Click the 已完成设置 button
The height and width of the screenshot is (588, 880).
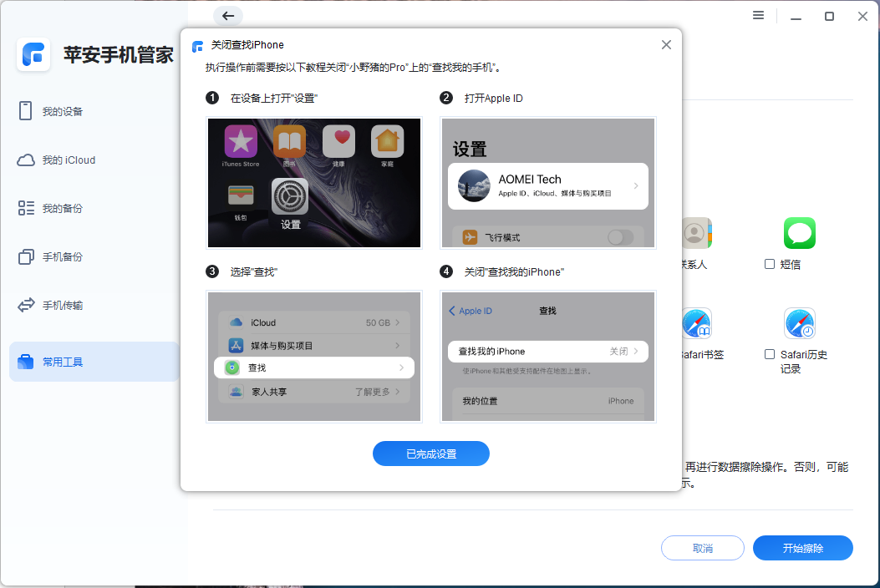click(x=430, y=454)
